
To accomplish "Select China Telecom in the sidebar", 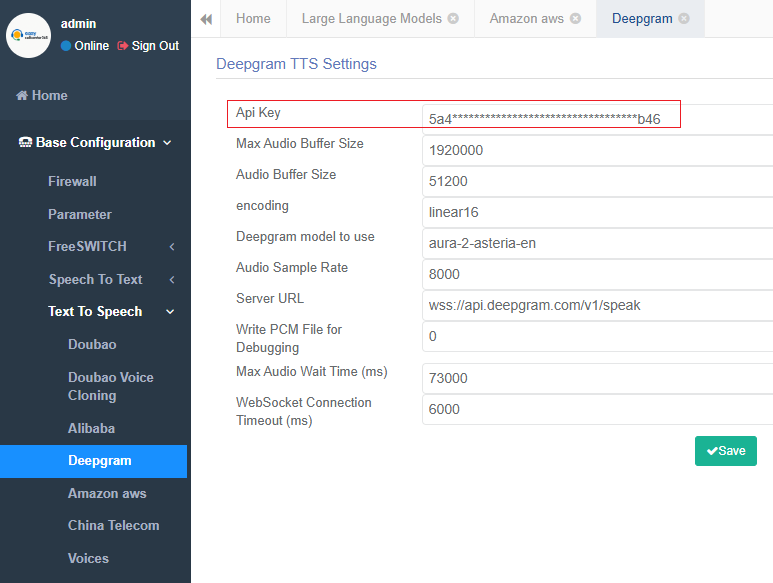I will (113, 525).
